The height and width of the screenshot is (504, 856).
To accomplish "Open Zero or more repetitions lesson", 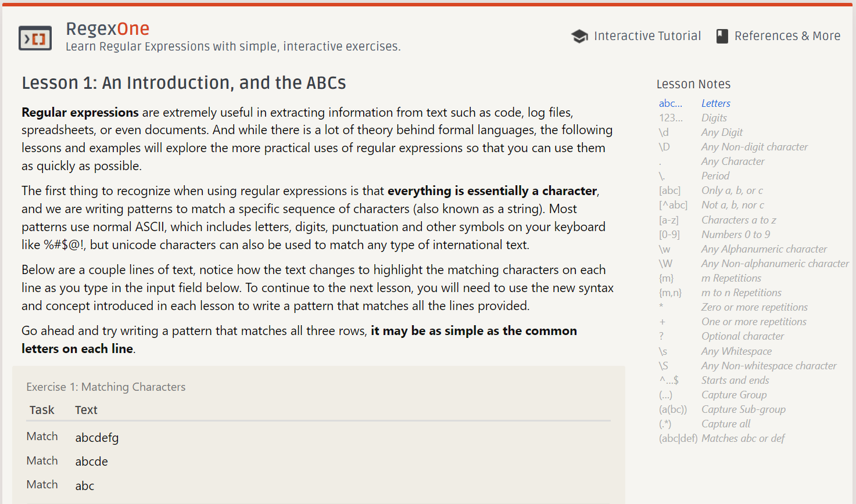I will click(x=755, y=307).
